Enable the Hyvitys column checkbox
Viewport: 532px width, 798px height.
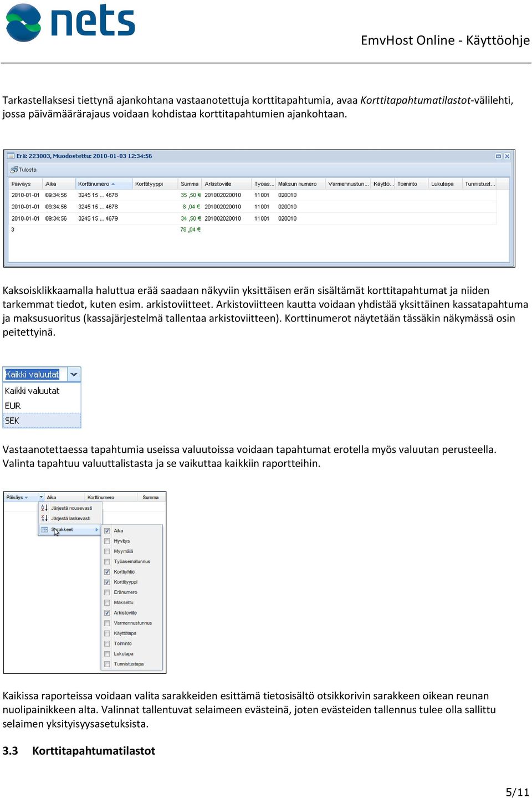[x=107, y=541]
